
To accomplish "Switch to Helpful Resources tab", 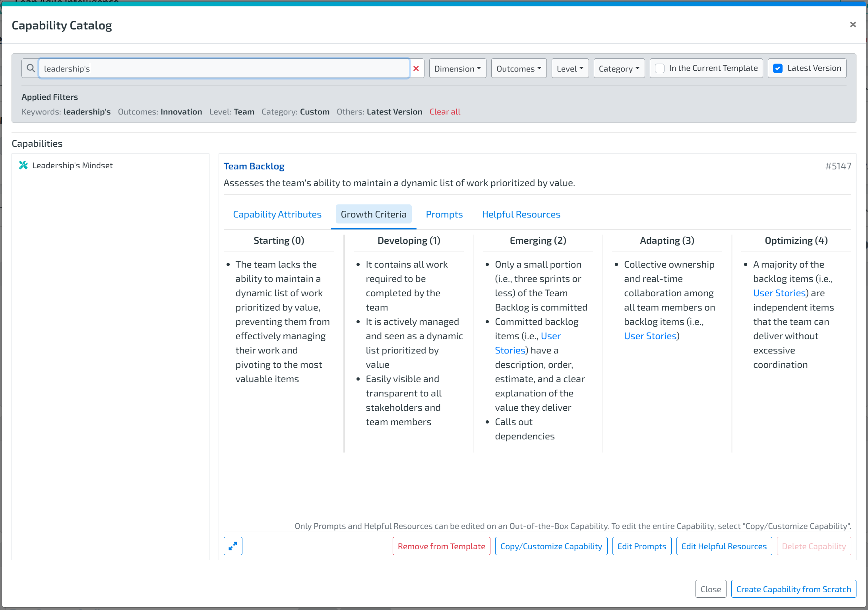I will coord(521,214).
